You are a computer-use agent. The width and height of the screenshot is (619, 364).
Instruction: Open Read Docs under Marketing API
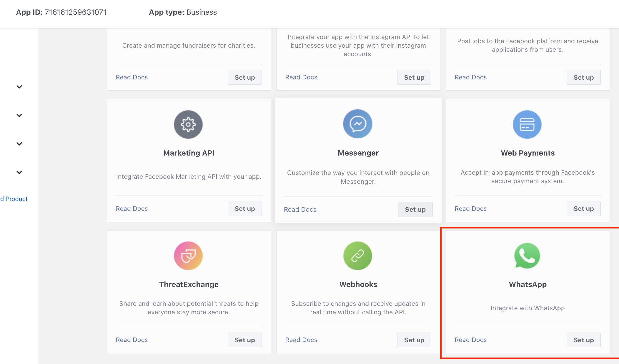tap(132, 208)
